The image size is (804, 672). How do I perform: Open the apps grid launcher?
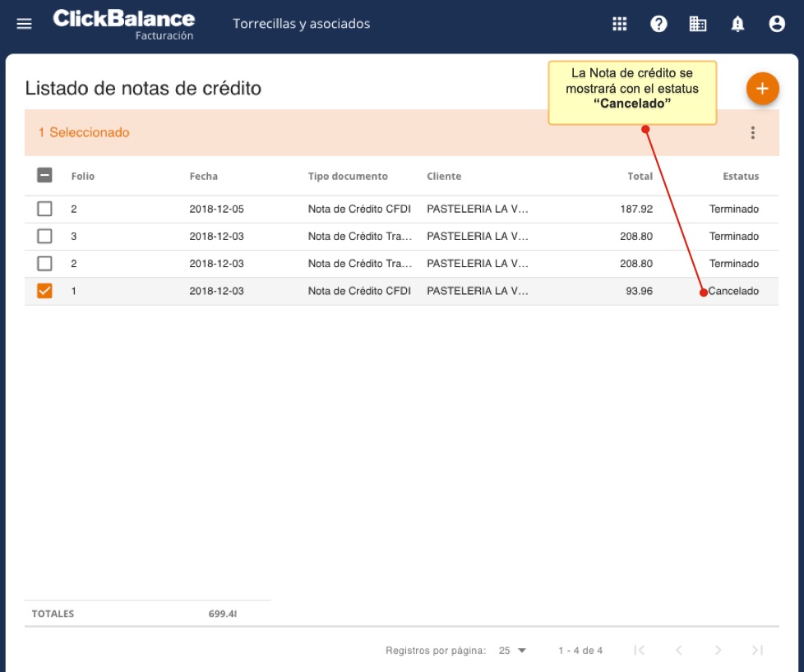pos(620,24)
